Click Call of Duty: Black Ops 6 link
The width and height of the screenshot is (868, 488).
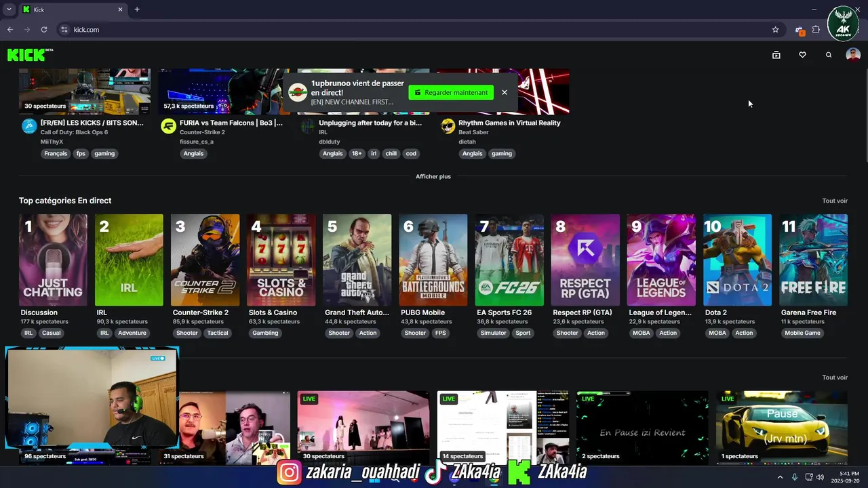[74, 132]
